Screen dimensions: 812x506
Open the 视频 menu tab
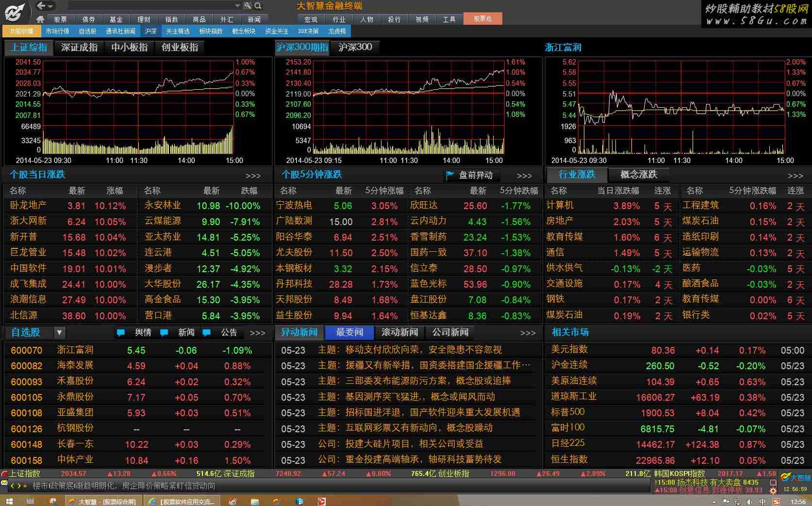[422, 19]
